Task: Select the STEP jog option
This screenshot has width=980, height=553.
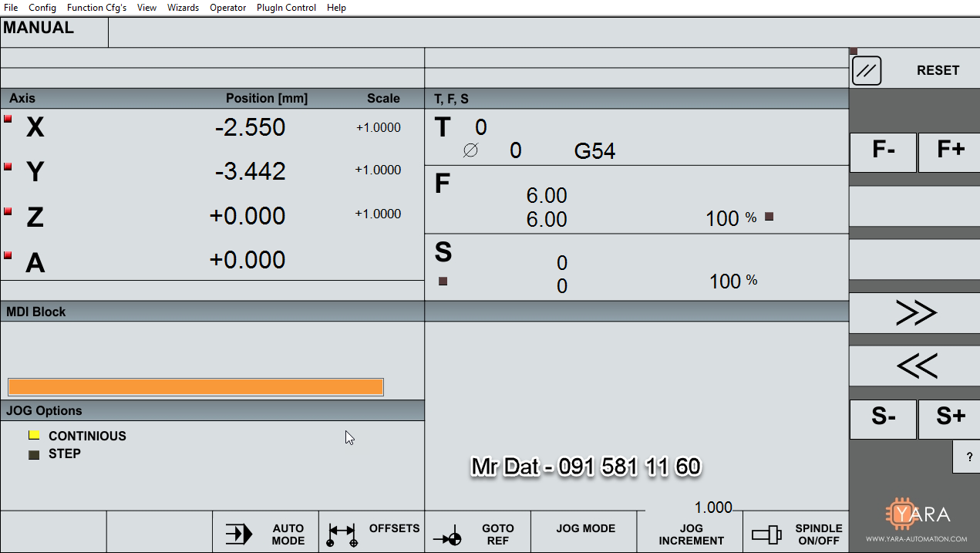Action: (x=34, y=454)
